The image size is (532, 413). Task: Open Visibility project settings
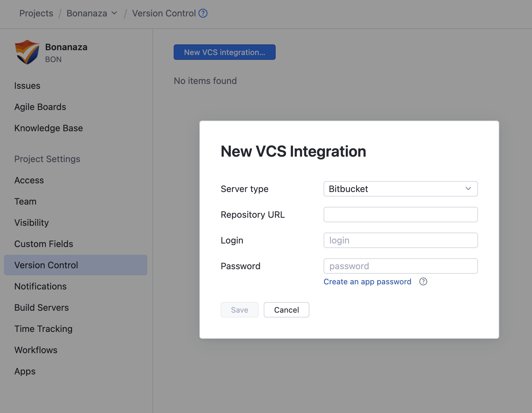[32, 223]
